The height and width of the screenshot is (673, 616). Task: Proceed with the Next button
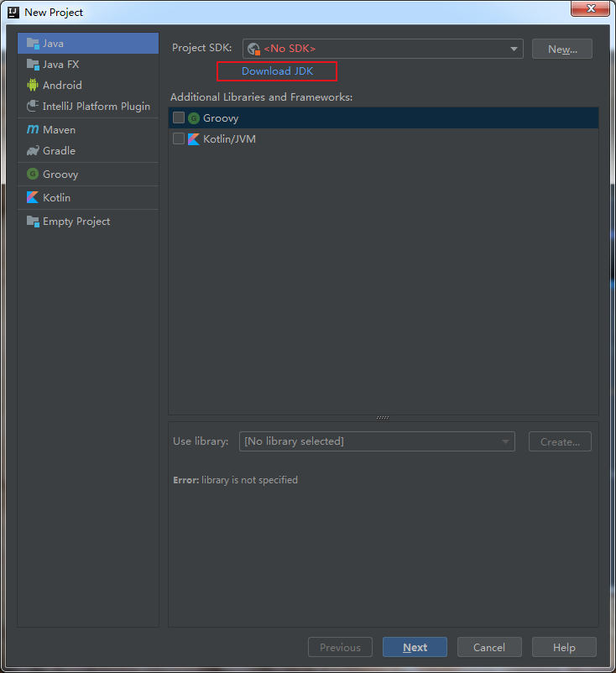415,647
